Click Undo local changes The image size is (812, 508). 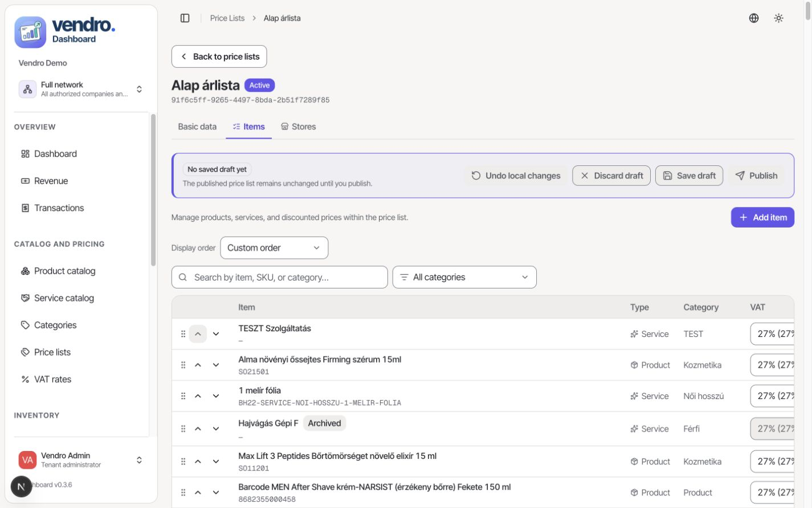[x=516, y=176]
